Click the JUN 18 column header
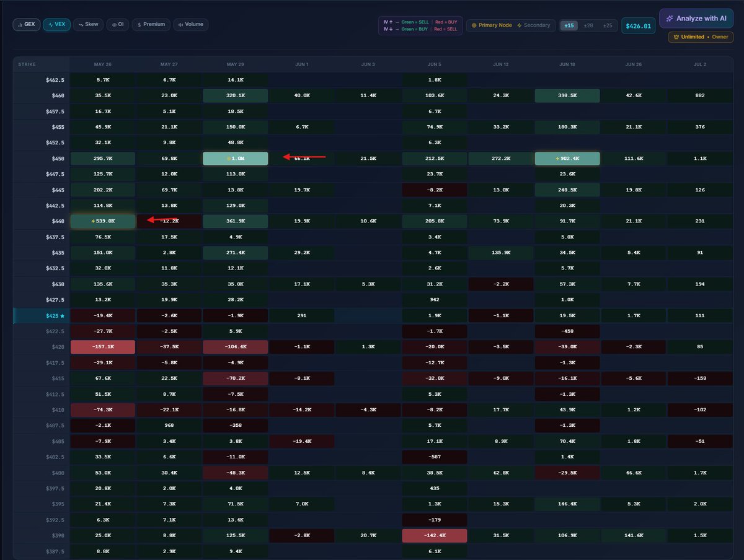The image size is (744, 560). [567, 64]
